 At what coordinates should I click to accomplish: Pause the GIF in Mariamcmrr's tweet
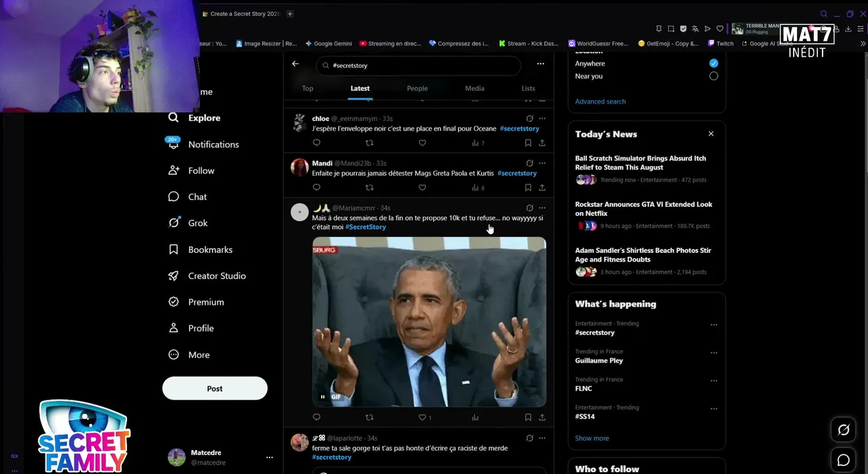click(322, 397)
